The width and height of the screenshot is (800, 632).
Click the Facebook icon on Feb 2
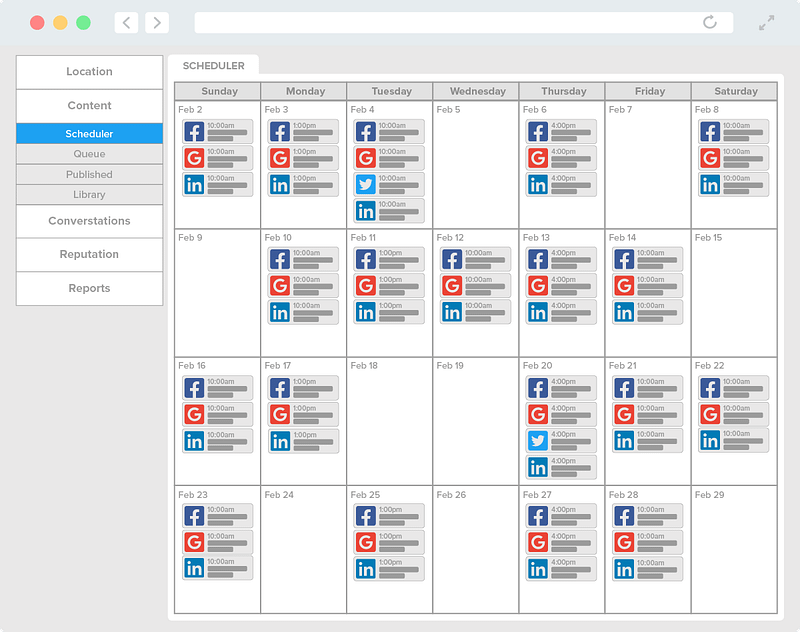tap(194, 132)
